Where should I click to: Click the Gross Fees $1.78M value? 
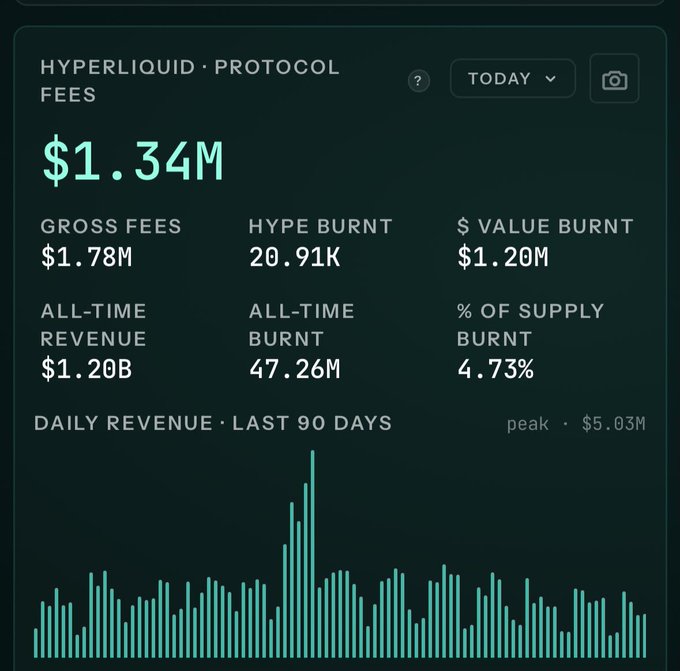tap(86, 256)
